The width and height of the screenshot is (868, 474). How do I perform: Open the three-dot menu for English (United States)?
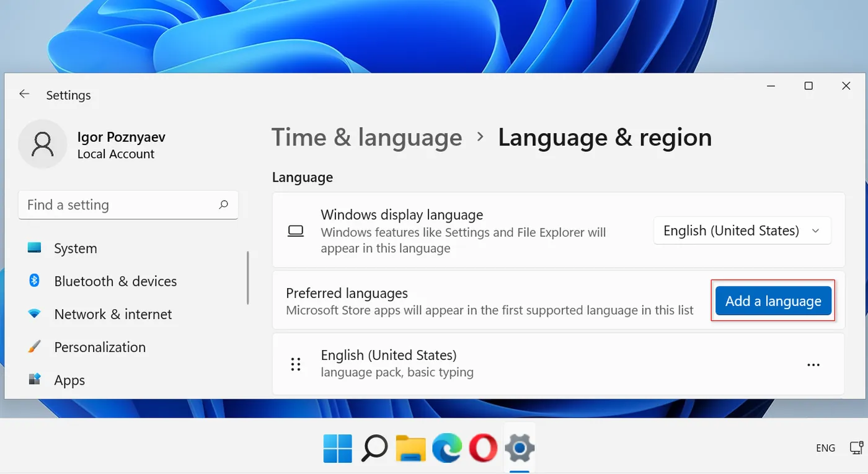click(x=813, y=365)
